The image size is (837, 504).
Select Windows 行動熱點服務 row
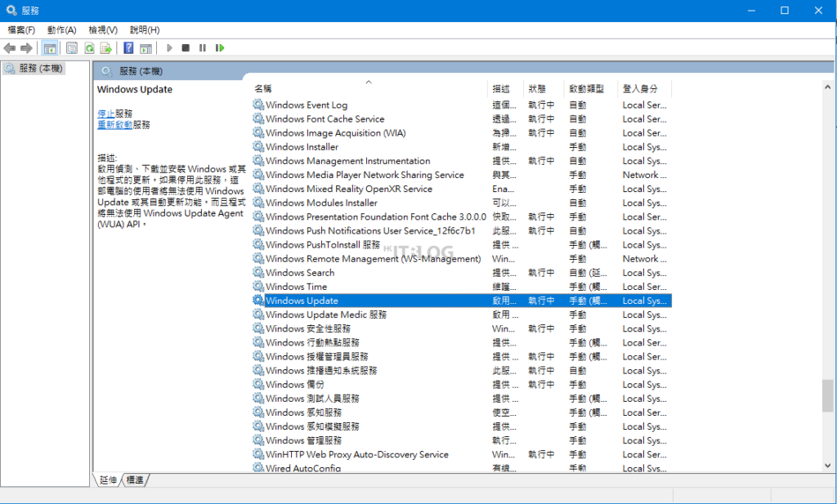tap(462, 342)
